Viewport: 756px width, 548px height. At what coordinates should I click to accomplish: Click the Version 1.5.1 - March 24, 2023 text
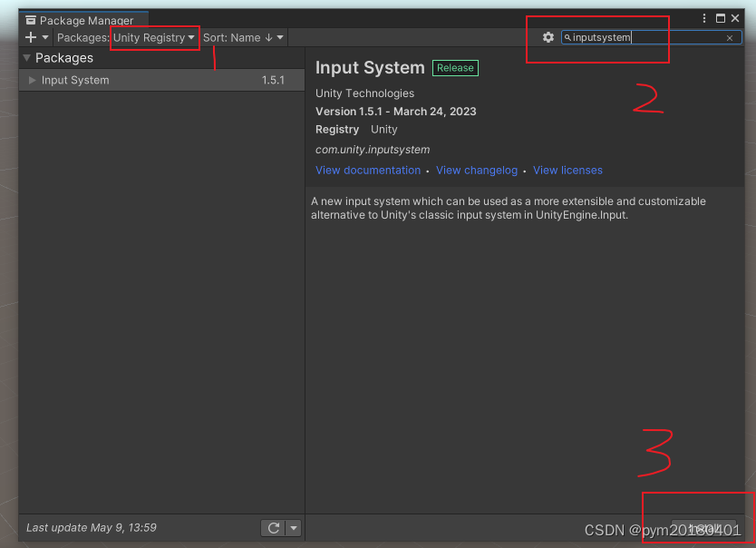coord(396,112)
